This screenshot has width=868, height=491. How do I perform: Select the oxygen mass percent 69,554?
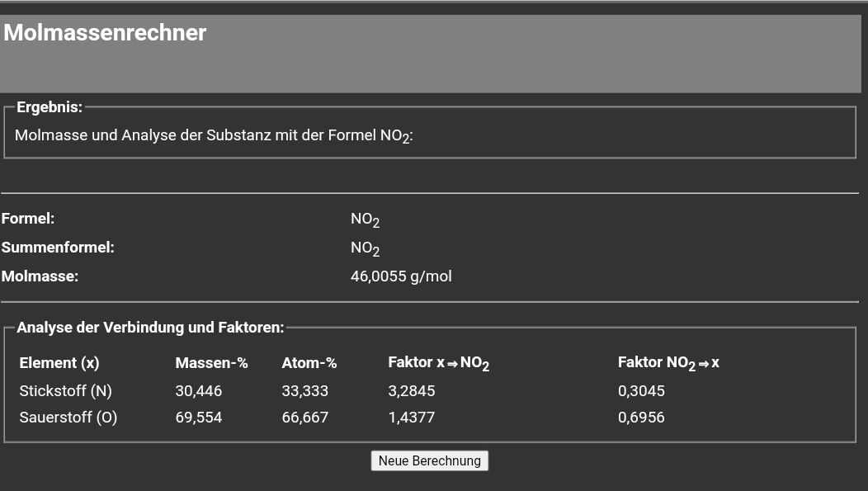tap(199, 418)
